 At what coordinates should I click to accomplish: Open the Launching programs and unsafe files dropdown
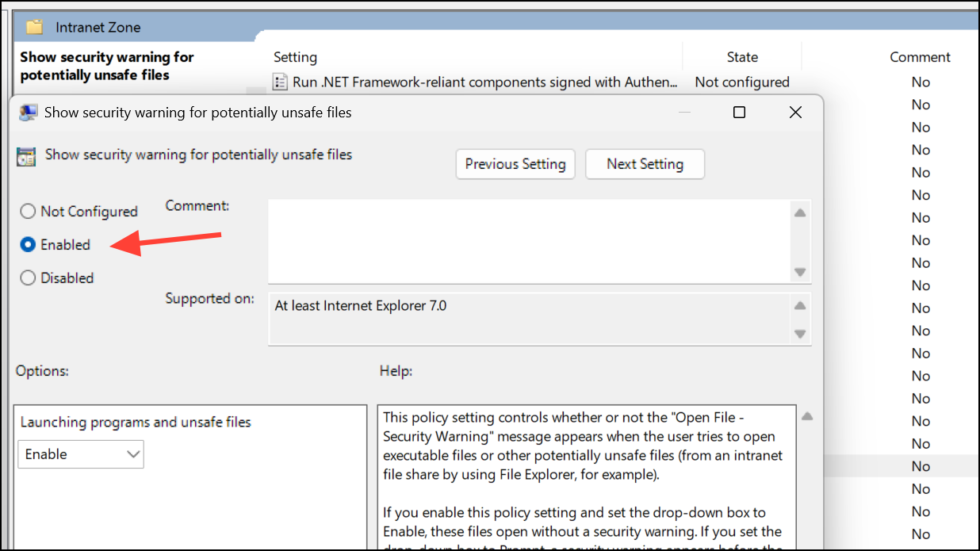81,454
